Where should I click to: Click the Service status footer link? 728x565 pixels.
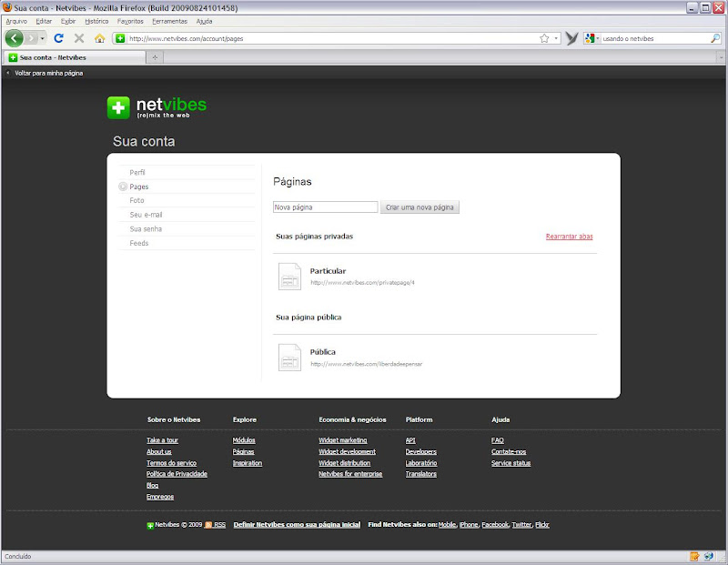coord(511,463)
